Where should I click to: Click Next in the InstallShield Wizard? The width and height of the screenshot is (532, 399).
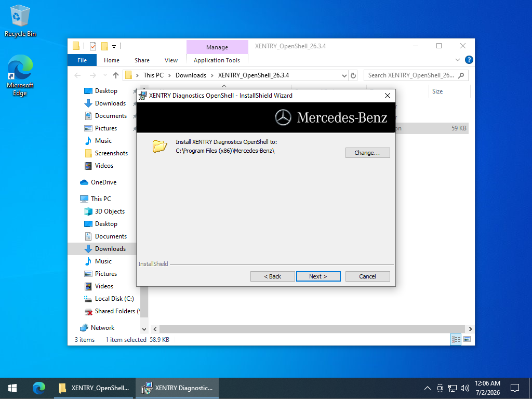coord(318,276)
